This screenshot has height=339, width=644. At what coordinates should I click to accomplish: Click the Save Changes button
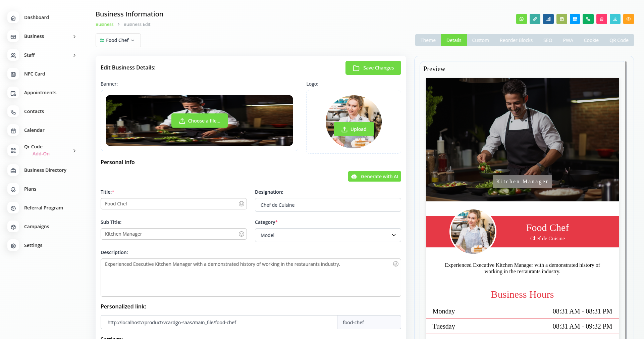[x=373, y=68]
